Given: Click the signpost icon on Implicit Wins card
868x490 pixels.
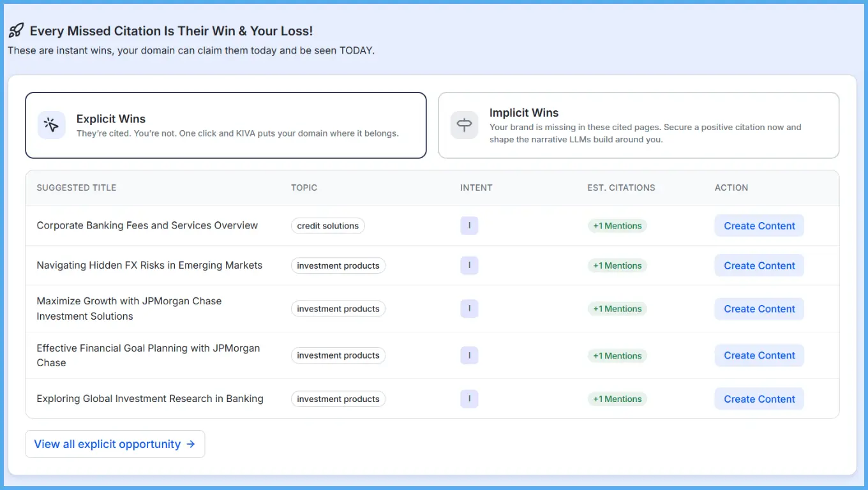Looking at the screenshot, I should [464, 125].
